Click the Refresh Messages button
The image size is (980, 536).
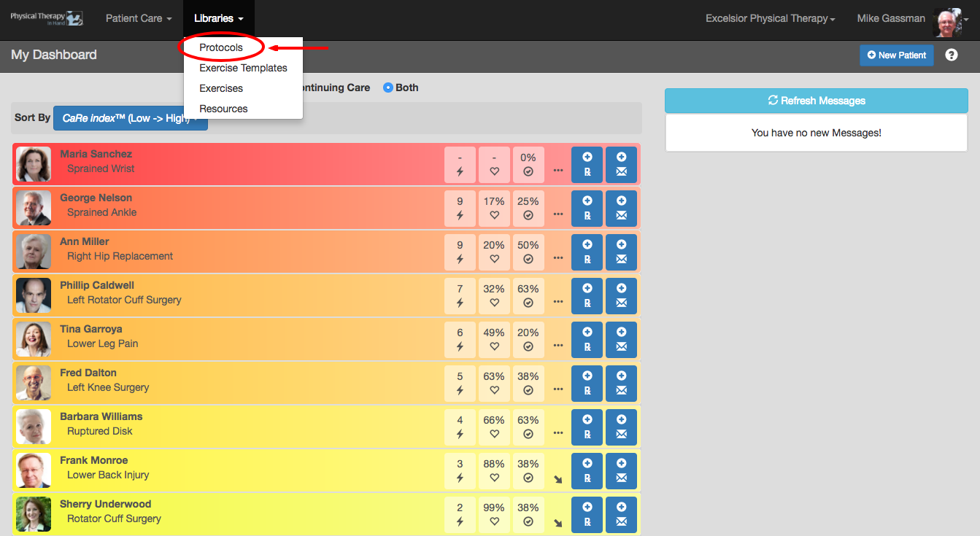click(x=817, y=101)
